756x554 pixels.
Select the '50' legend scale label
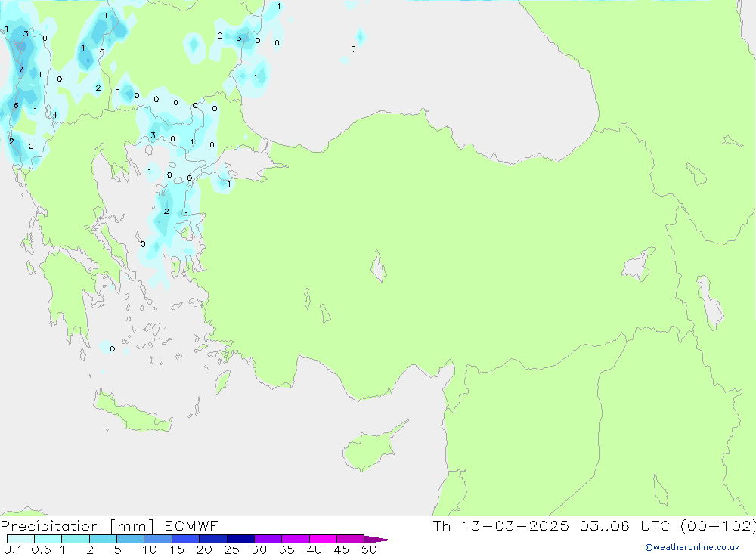[370, 549]
